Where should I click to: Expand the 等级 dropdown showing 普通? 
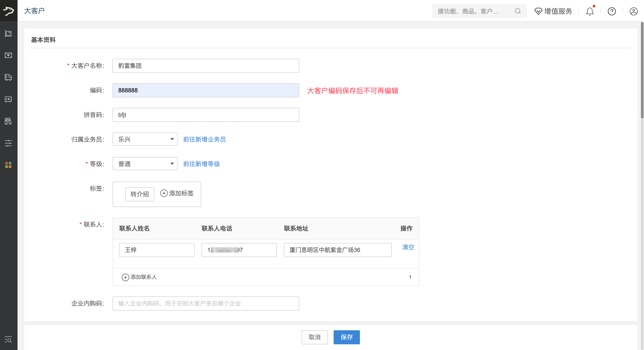[x=145, y=164]
